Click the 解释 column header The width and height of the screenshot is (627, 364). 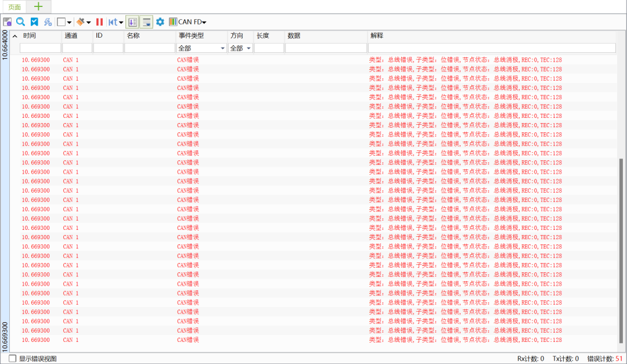(377, 35)
